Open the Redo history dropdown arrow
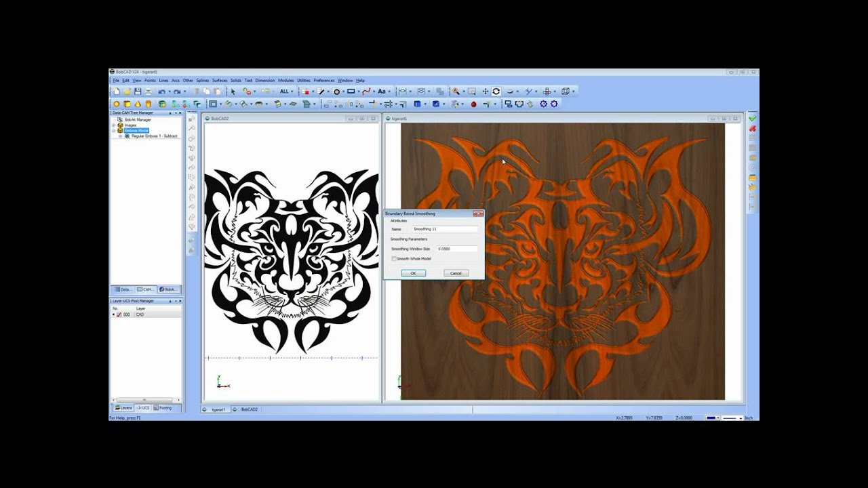Viewport: 868px width, 488px height. tap(184, 91)
